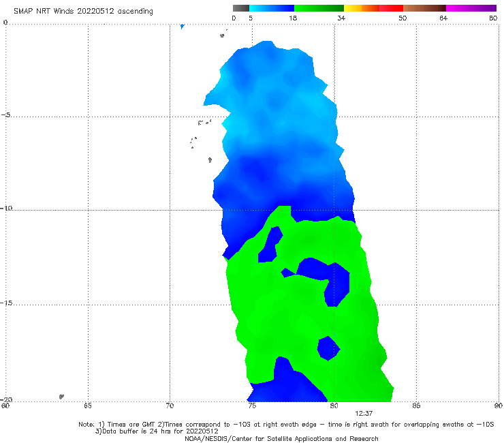Viewport: 504px width, 443px height.
Task: Click the gray 0-5 segment of the color bar
Action: [x=241, y=8]
